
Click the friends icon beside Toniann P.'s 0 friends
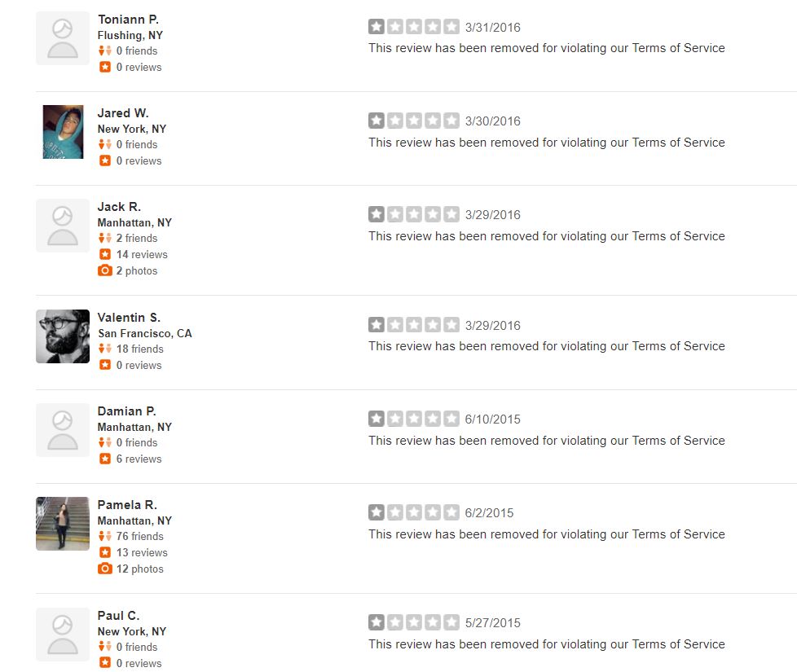pos(104,51)
